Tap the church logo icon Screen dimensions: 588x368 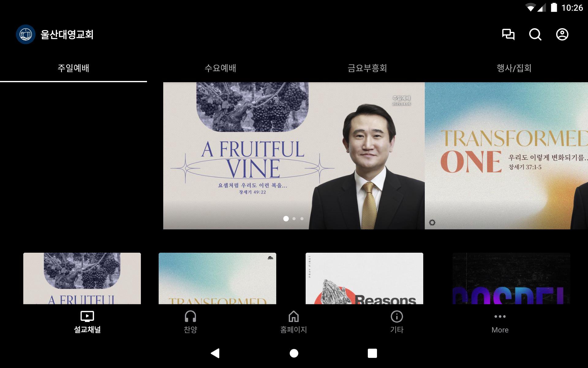(x=26, y=34)
